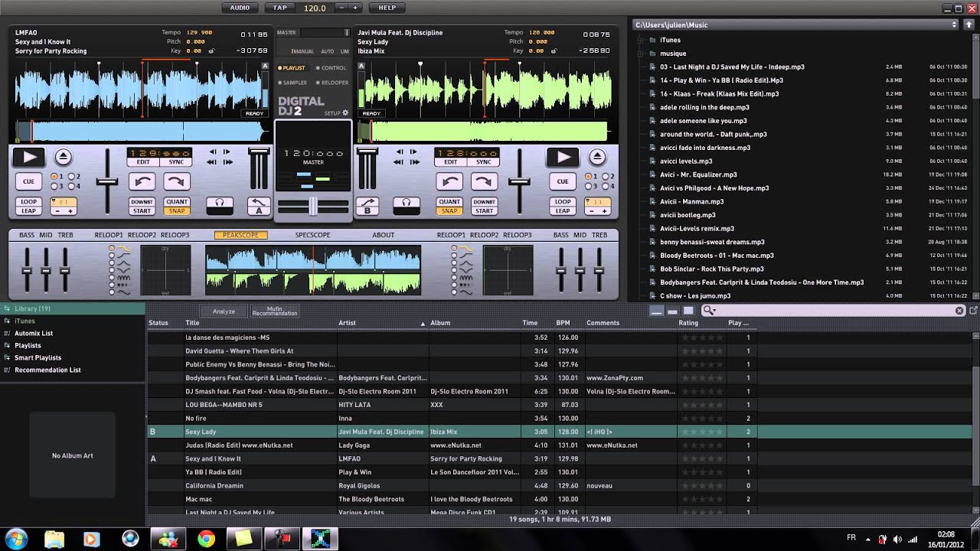
Task: Select RELOOP2 on the deck A side
Action: (x=142, y=235)
